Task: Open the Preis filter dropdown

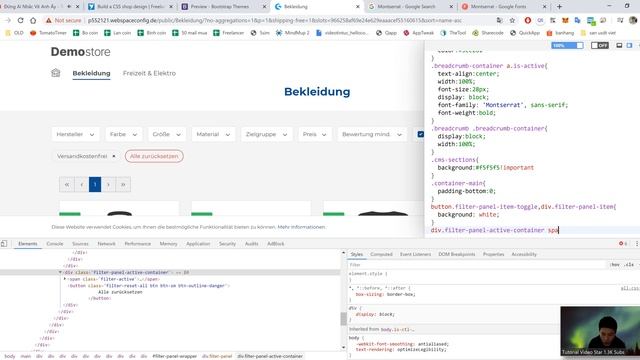Action: 314,134
